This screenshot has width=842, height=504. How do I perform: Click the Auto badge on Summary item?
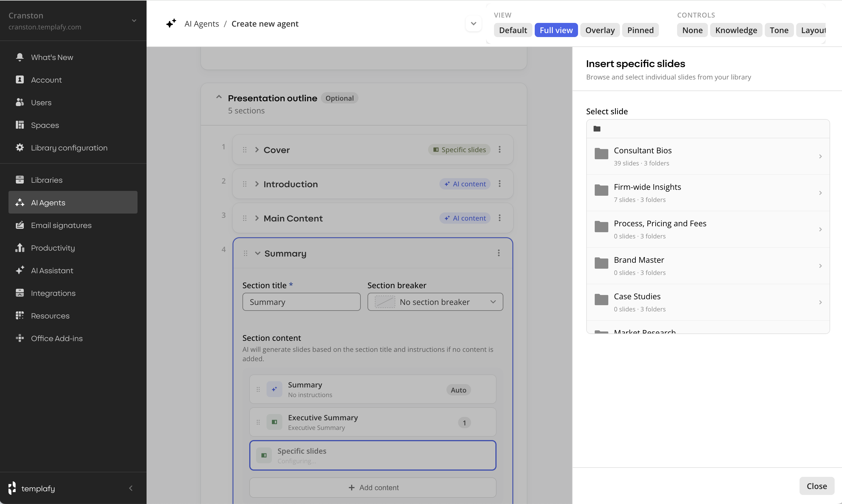(459, 390)
